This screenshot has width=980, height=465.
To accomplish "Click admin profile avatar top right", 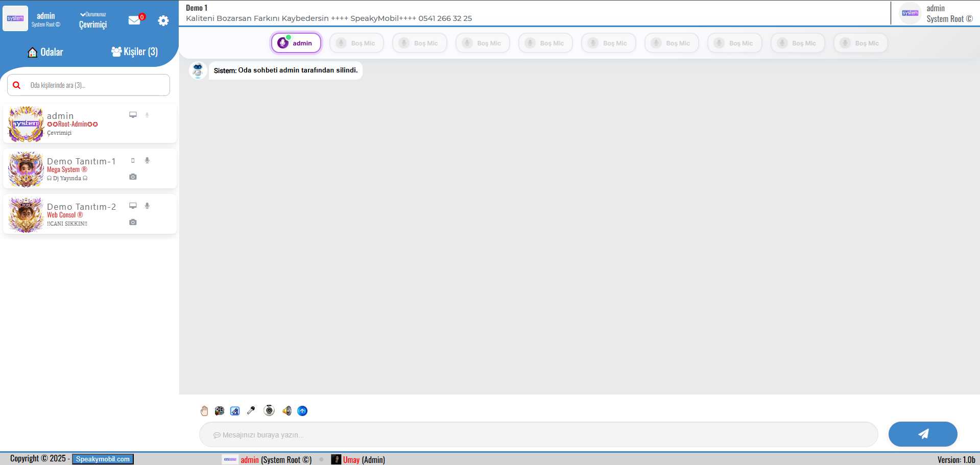I will pos(910,13).
